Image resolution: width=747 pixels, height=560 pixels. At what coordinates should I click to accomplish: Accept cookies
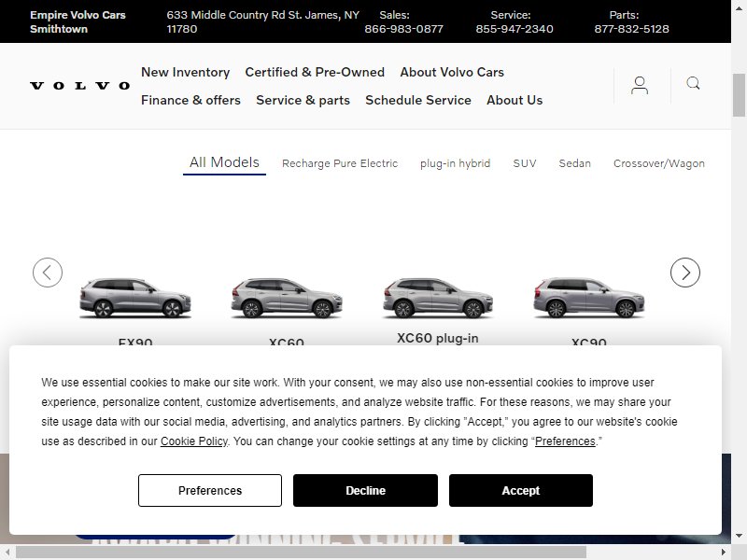point(521,491)
